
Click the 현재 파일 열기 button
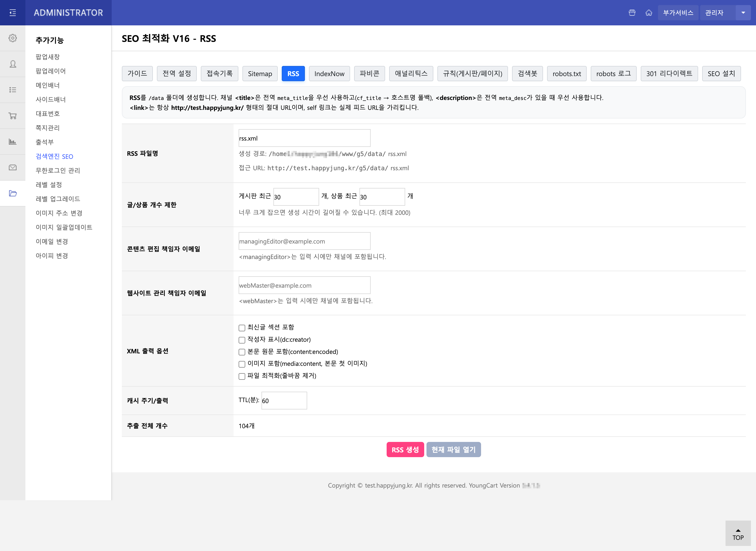453,450
